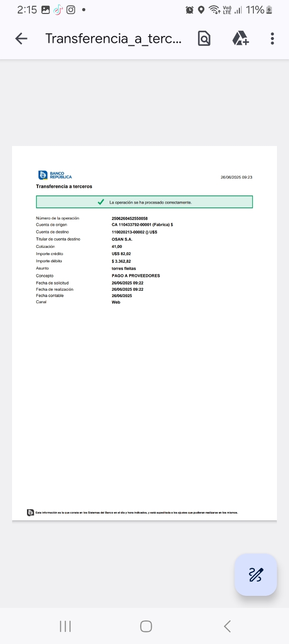
Task: Tap the Add to Drive icon
Action: click(240, 39)
